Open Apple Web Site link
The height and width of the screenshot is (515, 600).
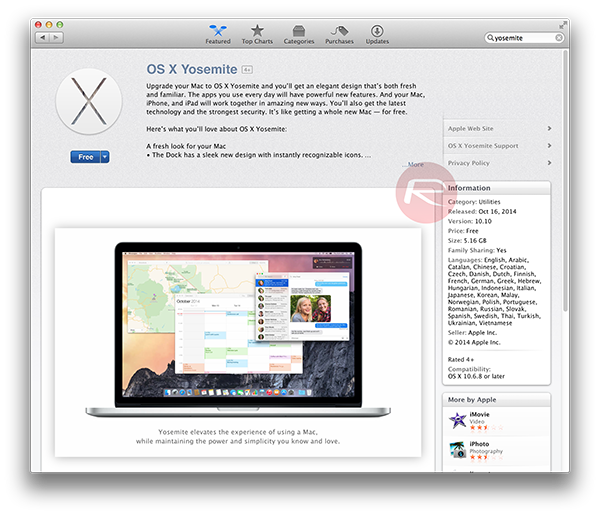tap(470, 129)
